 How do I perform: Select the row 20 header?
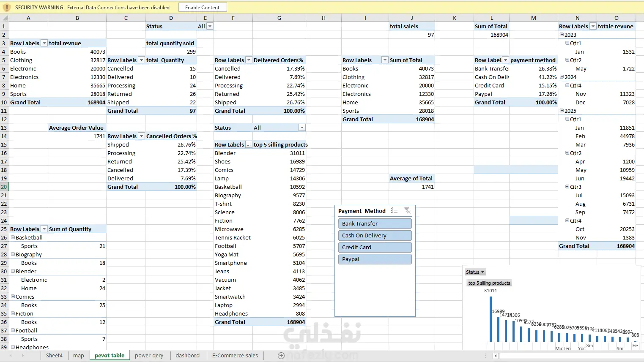point(4,187)
